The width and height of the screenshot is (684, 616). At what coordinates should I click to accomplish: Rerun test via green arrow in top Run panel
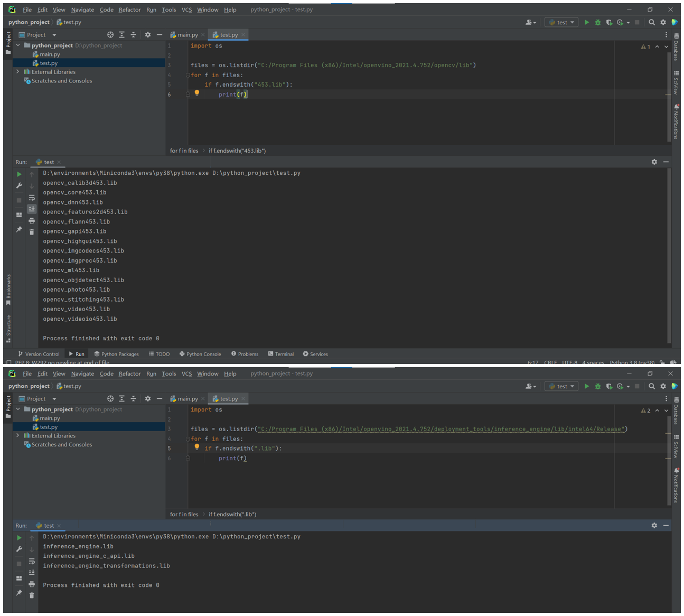coord(19,174)
